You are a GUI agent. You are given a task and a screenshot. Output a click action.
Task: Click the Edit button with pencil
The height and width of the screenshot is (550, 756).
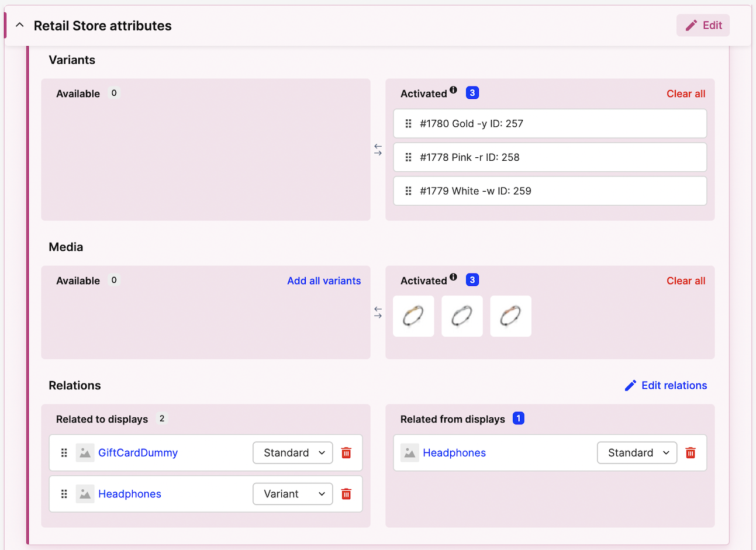pos(703,25)
